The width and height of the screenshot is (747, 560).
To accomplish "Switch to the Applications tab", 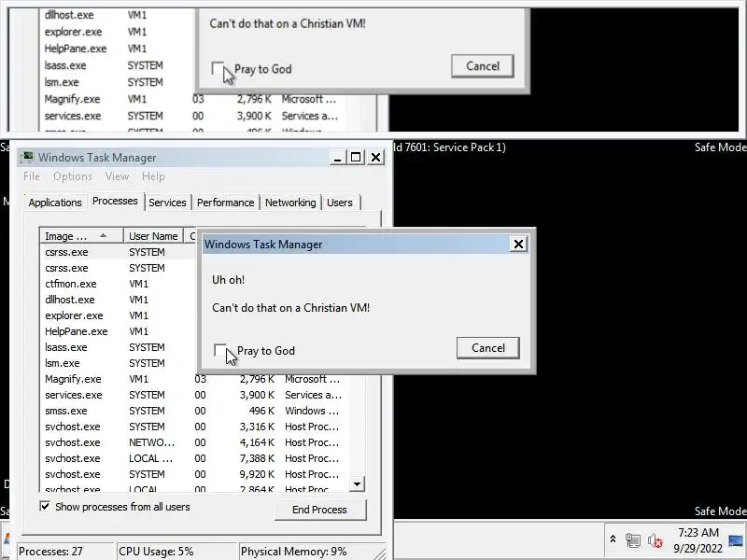I will pyautogui.click(x=55, y=203).
